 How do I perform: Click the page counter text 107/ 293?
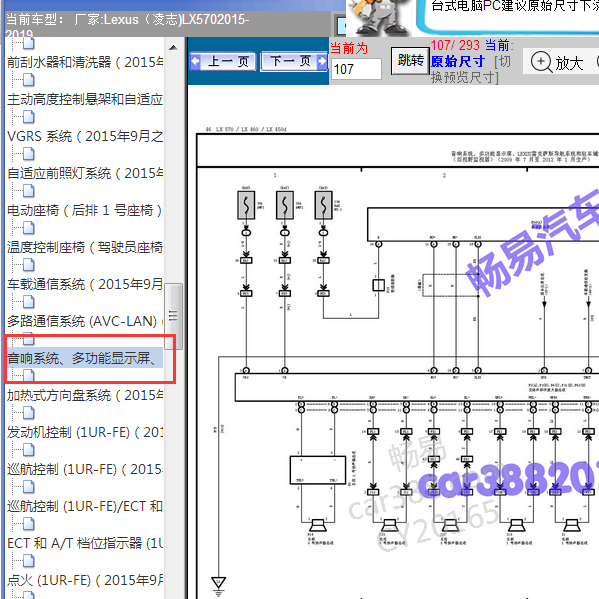tap(455, 45)
